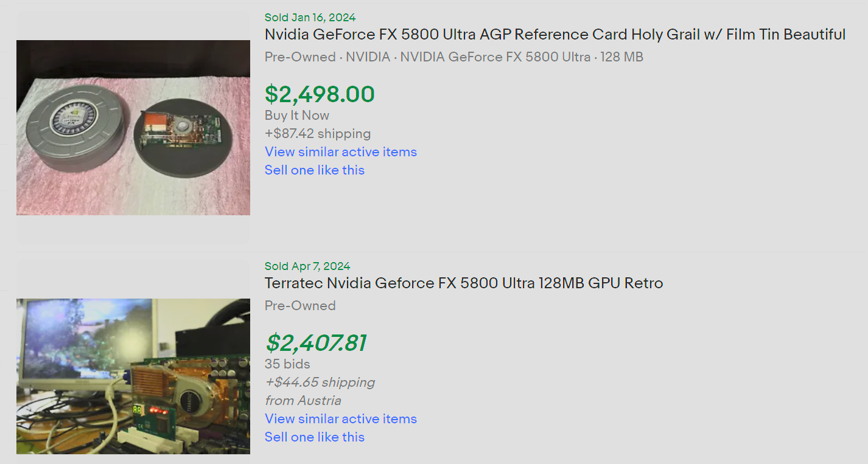Click the 128 MB spec in first listing subtitle

coord(621,57)
